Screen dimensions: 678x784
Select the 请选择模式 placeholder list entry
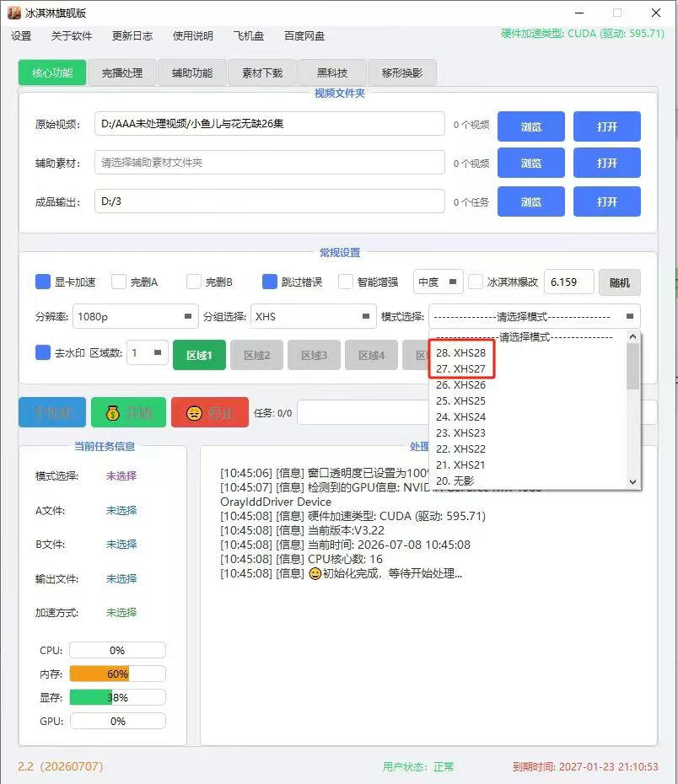[x=528, y=337]
